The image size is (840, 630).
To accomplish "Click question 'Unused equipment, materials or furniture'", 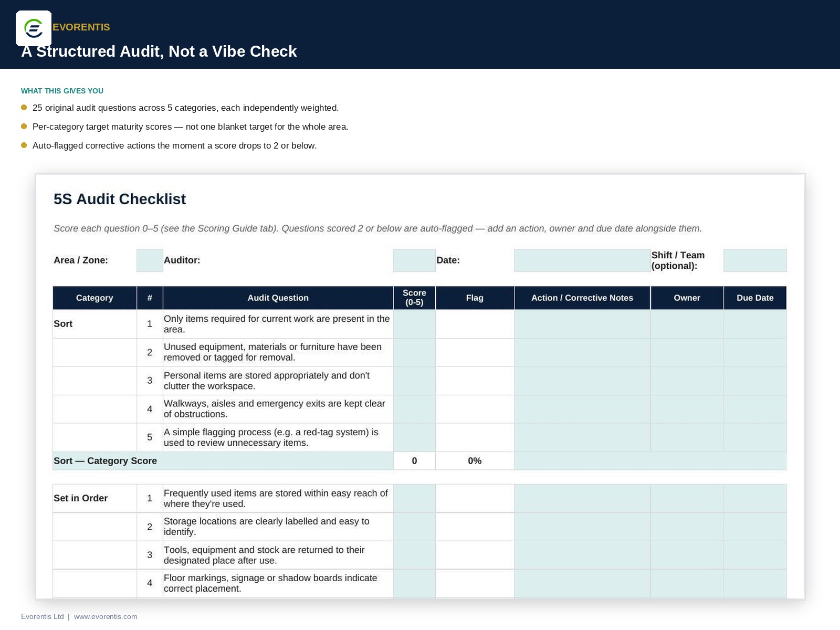I will 278,352.
